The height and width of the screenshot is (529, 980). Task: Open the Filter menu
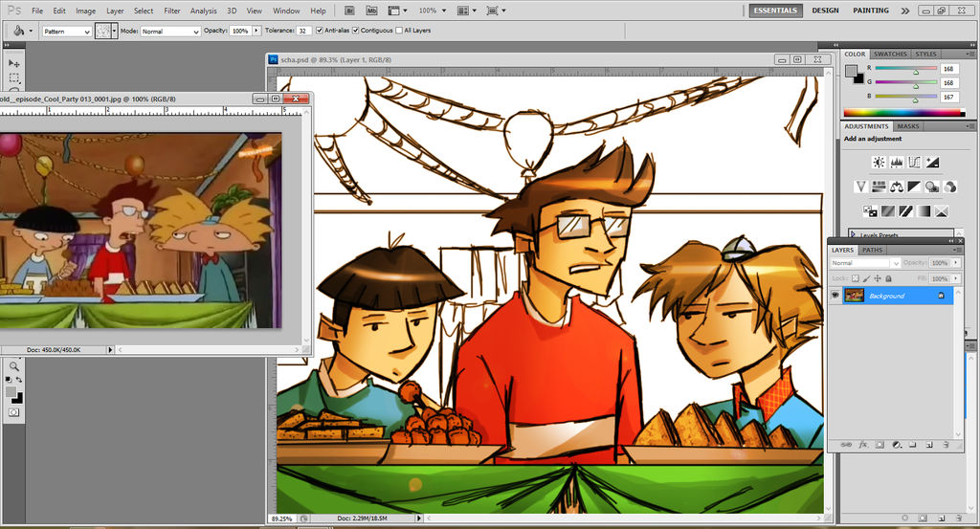[x=172, y=11]
